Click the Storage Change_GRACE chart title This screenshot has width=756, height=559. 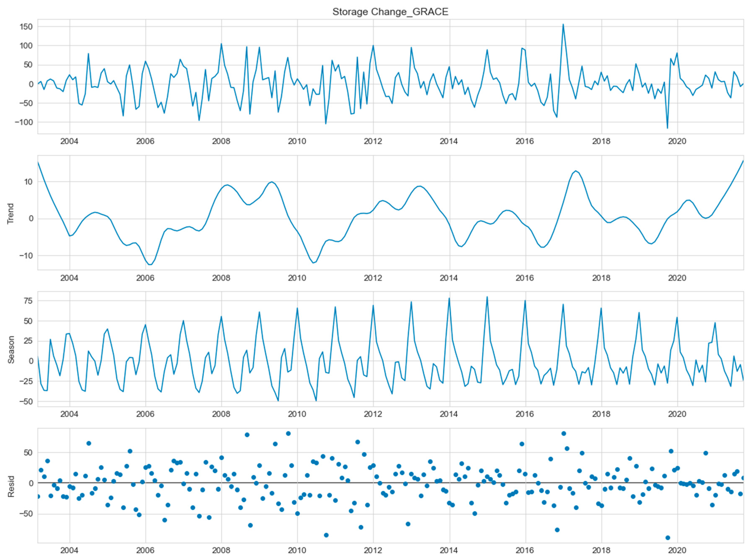(390, 12)
